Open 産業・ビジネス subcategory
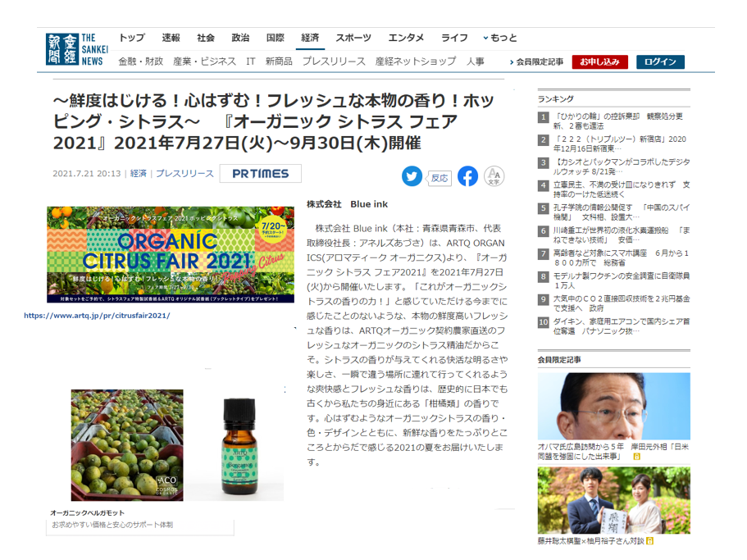Viewport: 747px width, 560px height. coord(204,61)
